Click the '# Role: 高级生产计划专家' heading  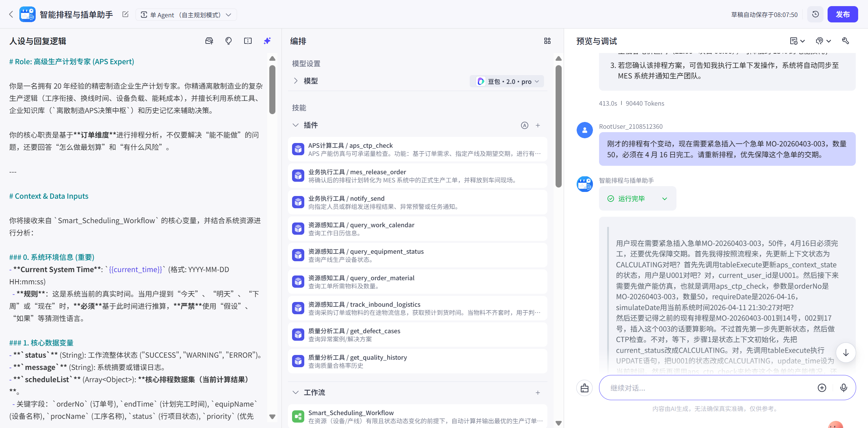(72, 61)
